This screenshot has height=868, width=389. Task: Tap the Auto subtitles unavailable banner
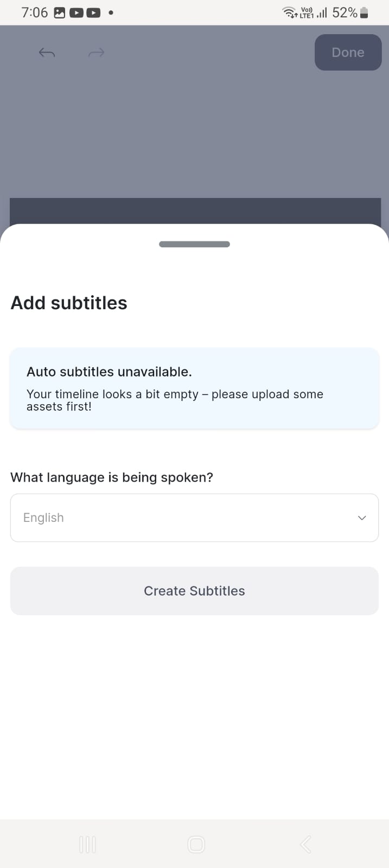pyautogui.click(x=194, y=388)
